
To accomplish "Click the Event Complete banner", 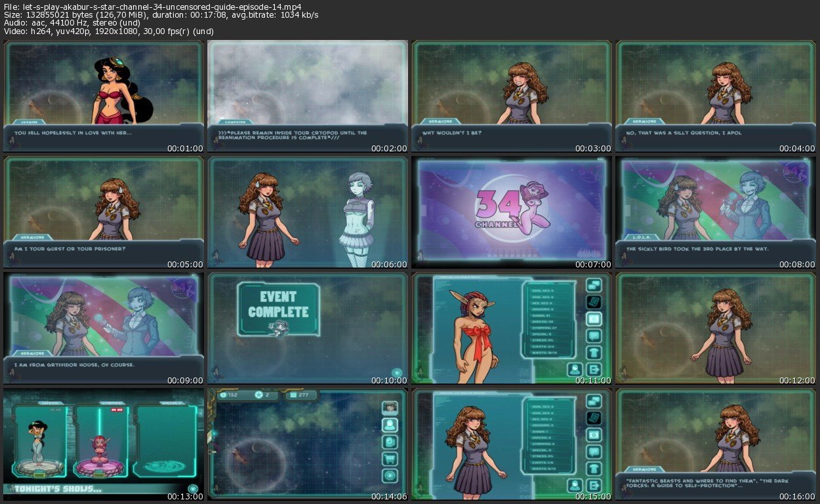I will [278, 309].
